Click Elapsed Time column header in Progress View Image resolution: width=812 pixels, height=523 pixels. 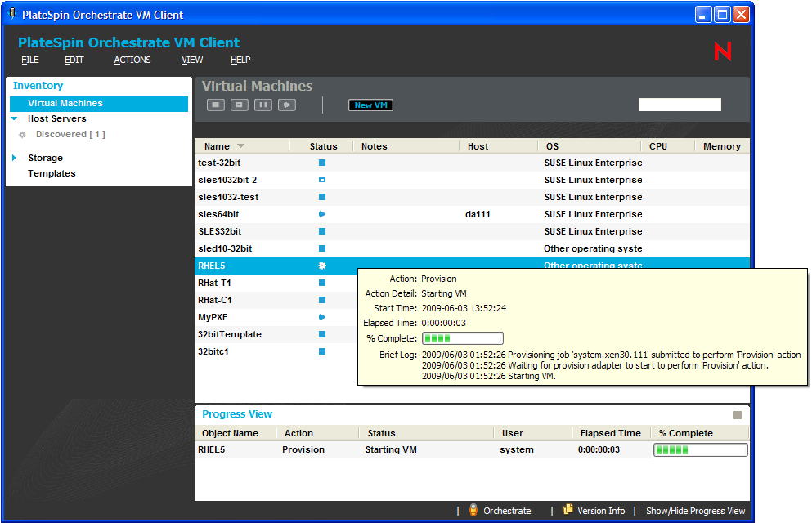(x=610, y=433)
